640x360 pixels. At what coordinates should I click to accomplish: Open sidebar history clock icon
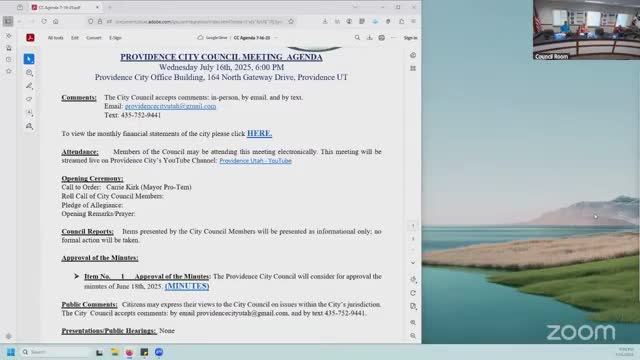[9, 60]
